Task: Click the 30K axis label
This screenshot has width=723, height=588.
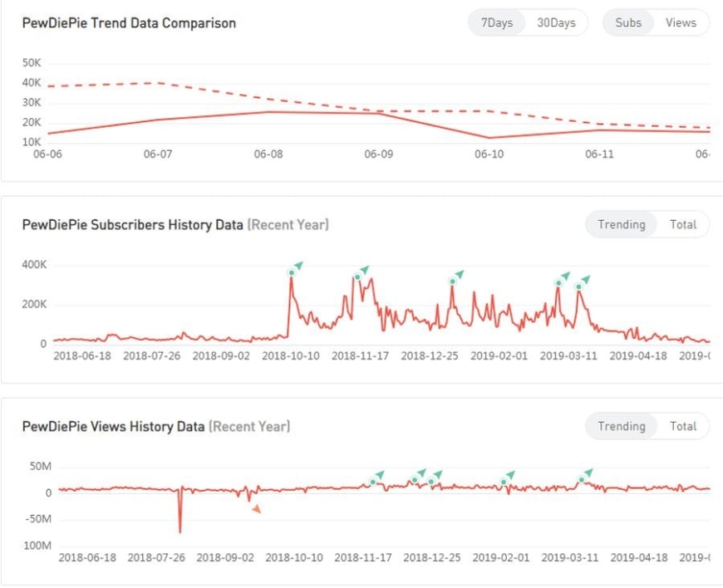Action: pyautogui.click(x=32, y=102)
